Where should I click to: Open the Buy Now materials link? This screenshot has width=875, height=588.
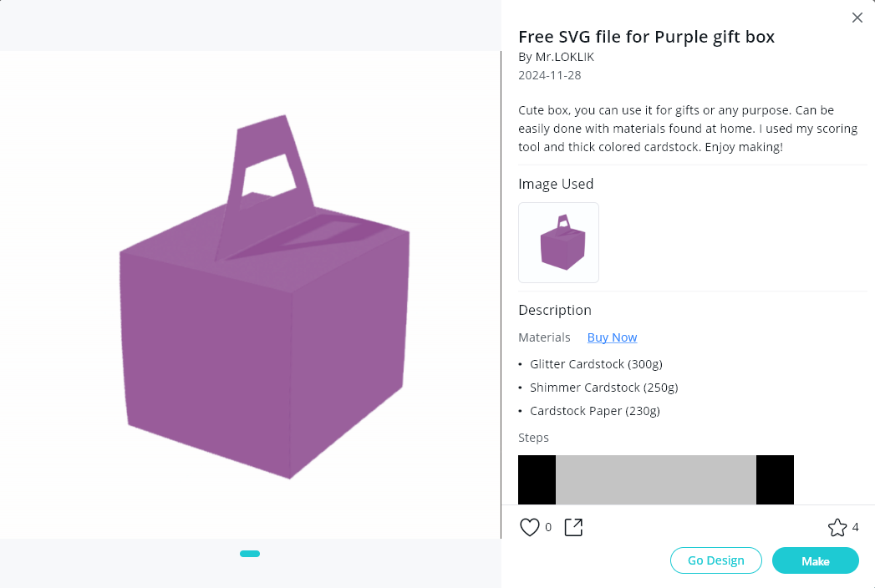coord(612,337)
